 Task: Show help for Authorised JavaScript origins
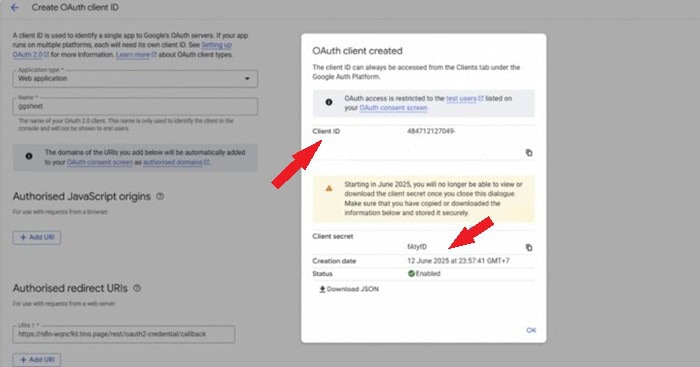click(160, 196)
